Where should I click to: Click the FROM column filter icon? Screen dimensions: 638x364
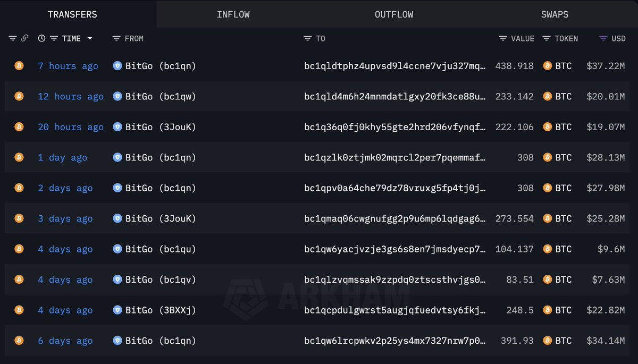pos(116,38)
